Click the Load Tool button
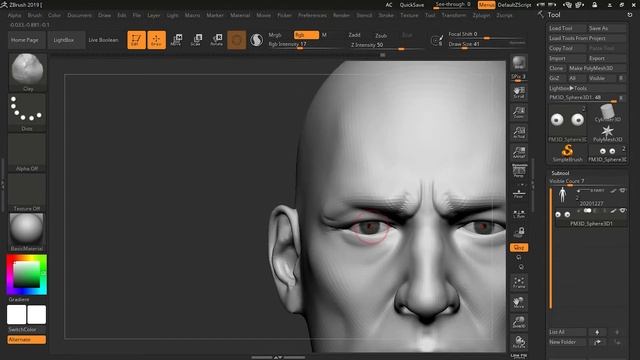Image resolution: width=640 pixels, height=360 pixels. (566, 28)
